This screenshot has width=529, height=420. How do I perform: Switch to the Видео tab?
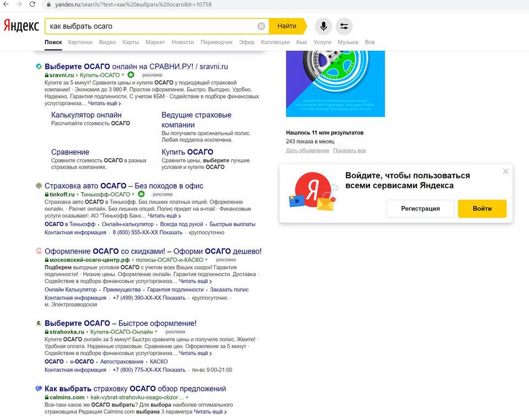coord(107,42)
